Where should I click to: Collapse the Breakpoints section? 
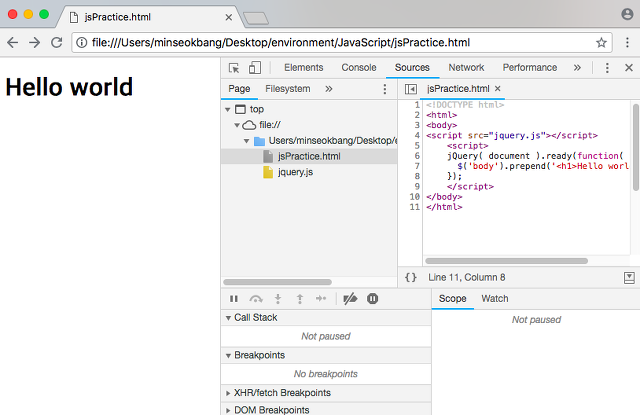(x=228, y=355)
